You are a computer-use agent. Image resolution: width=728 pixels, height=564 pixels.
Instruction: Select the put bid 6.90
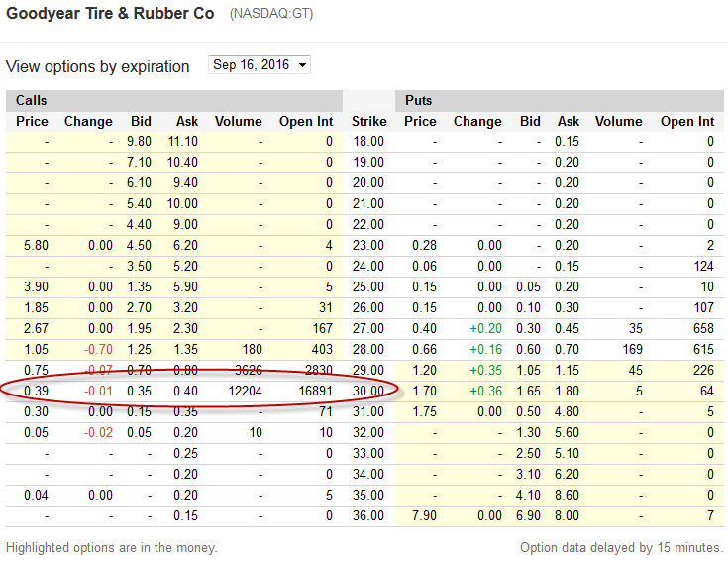pos(528,515)
